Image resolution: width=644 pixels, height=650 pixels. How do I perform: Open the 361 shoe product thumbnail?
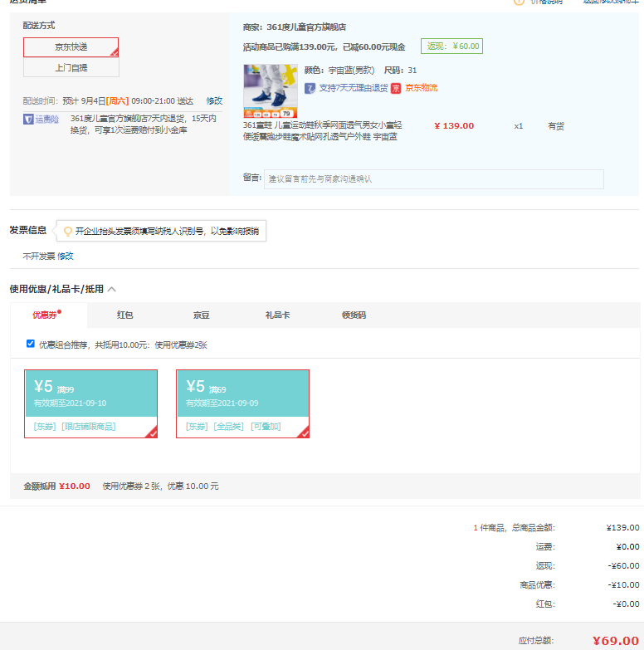point(271,90)
